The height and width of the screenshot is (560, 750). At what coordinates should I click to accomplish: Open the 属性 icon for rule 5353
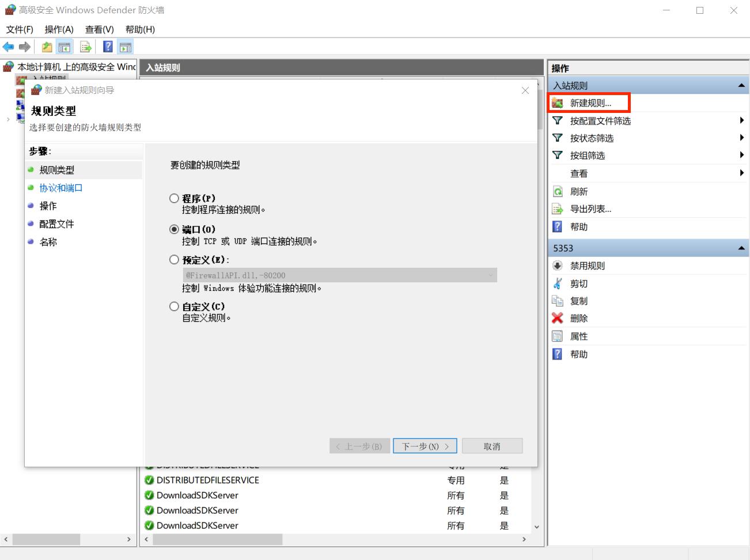[558, 336]
